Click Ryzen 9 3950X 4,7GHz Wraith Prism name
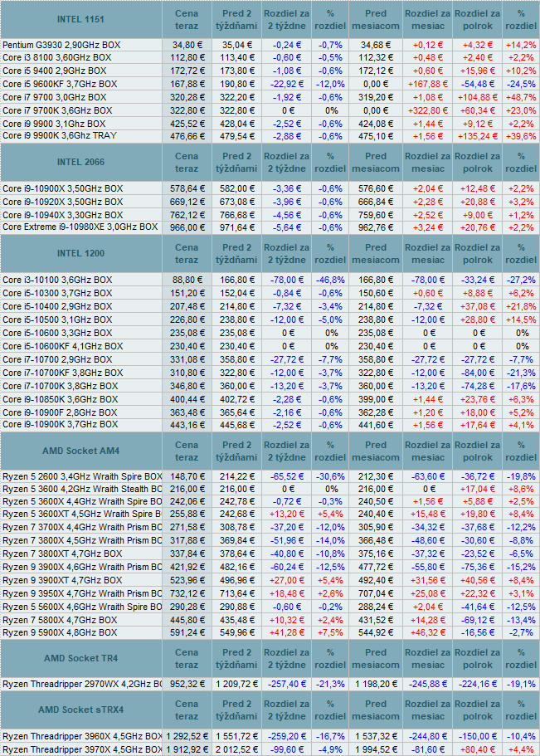The height and width of the screenshot is (756, 540). (x=82, y=593)
